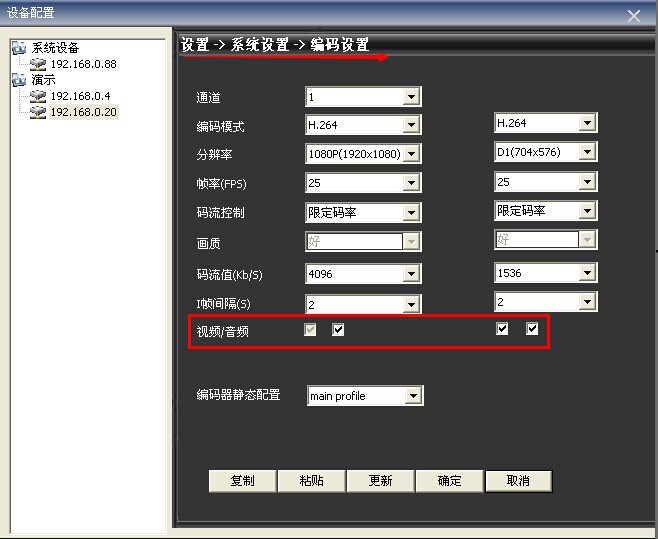Image resolution: width=658 pixels, height=539 pixels.
Task: Confirm settings with 确定 button
Action: tap(449, 481)
